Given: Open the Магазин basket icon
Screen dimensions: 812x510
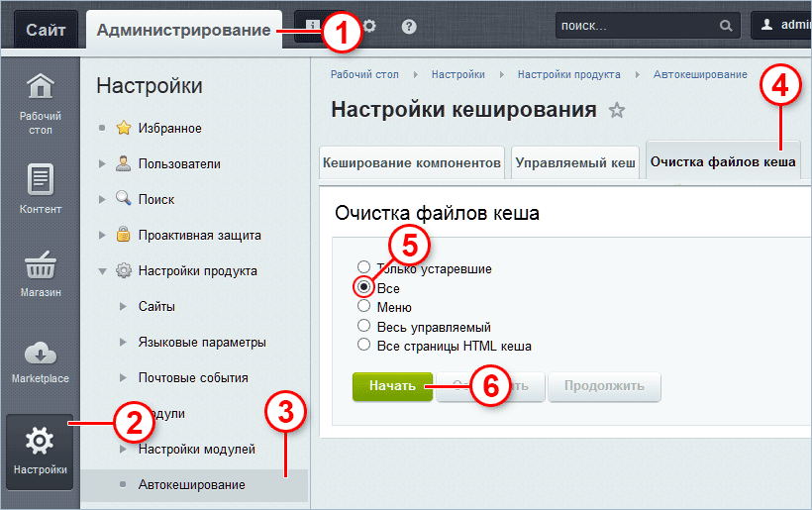Looking at the screenshot, I should click(40, 265).
